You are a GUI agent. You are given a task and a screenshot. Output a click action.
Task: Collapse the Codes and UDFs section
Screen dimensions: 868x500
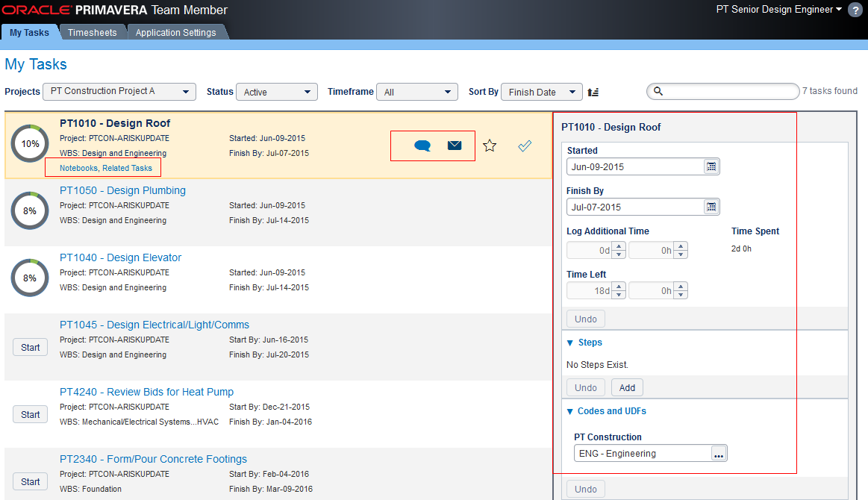[x=570, y=411]
